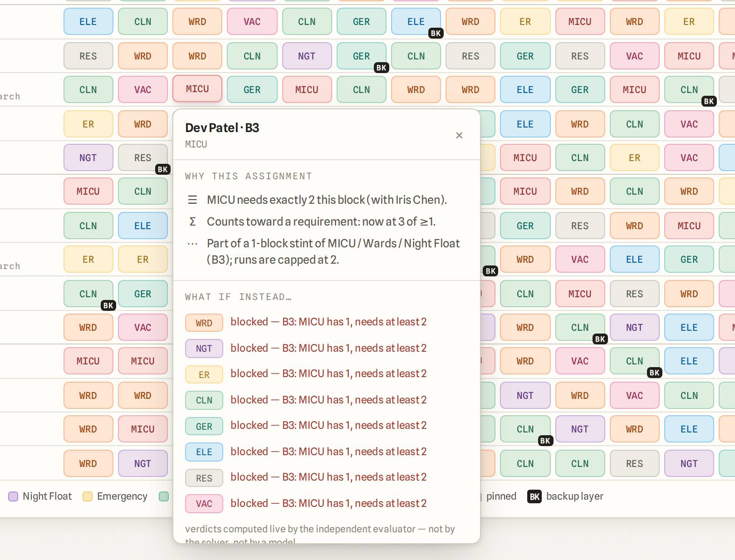Click the list icon beside MICU needs exactly 2
Image resolution: width=735 pixels, height=560 pixels.
(192, 200)
